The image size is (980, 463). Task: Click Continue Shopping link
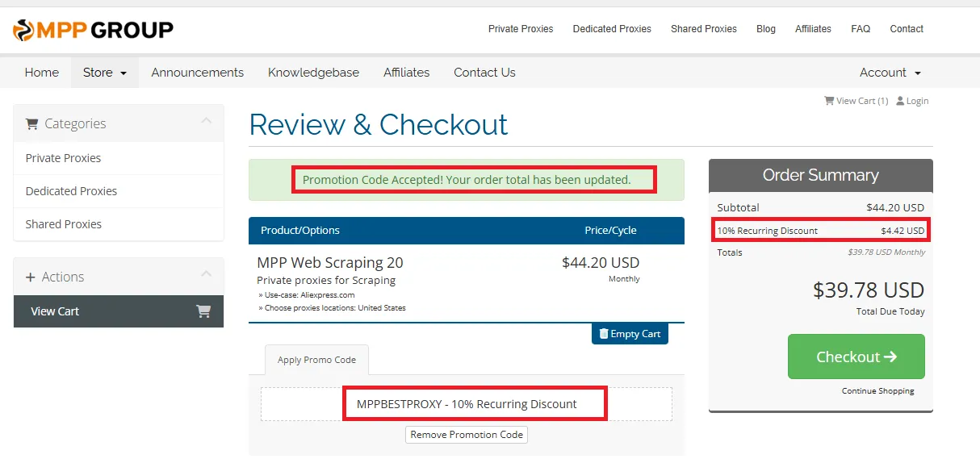tap(878, 391)
